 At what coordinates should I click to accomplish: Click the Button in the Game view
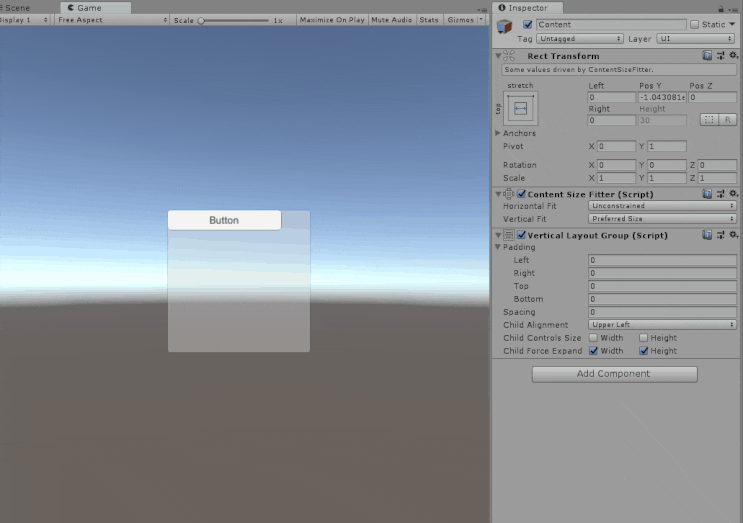[224, 220]
